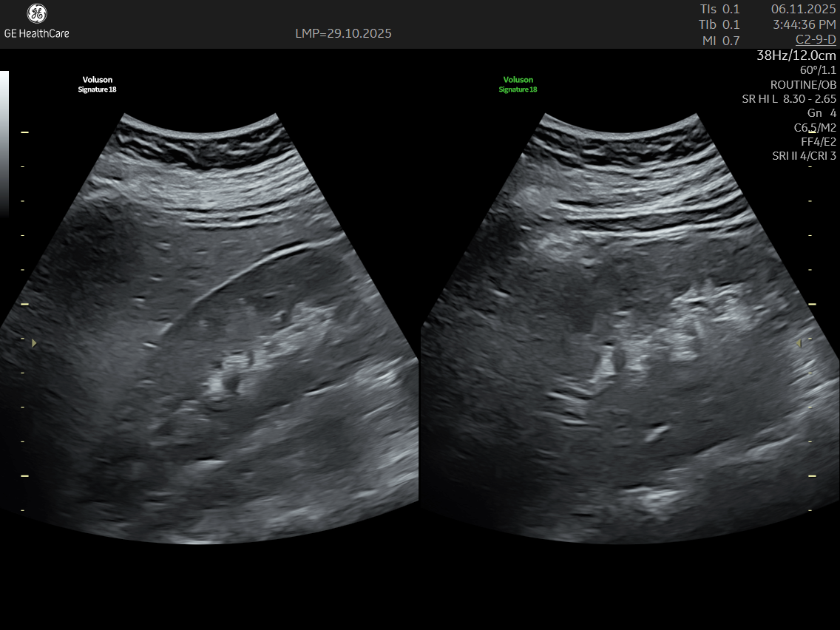Click the white Voluson Signature 18 label
The width and height of the screenshot is (840, 630).
(98, 84)
